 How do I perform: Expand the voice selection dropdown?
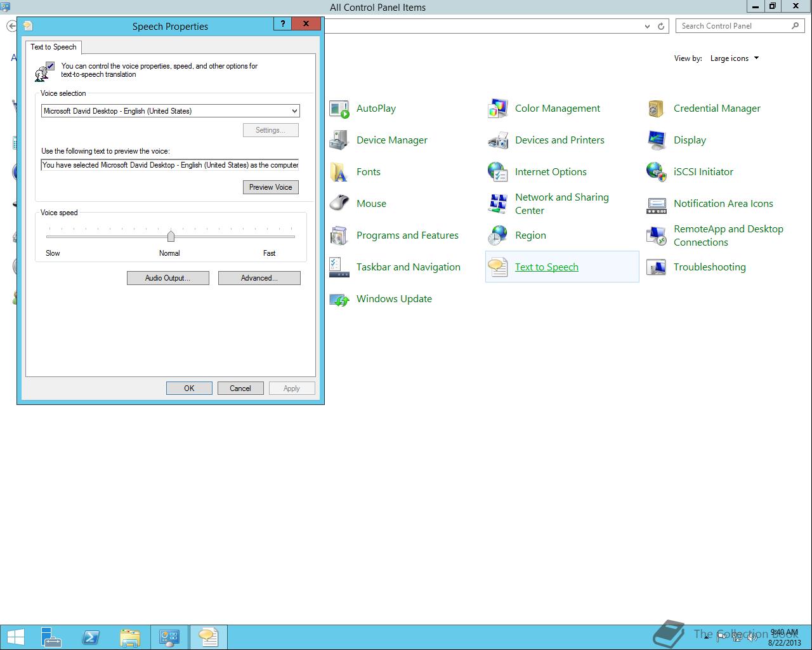(x=294, y=111)
